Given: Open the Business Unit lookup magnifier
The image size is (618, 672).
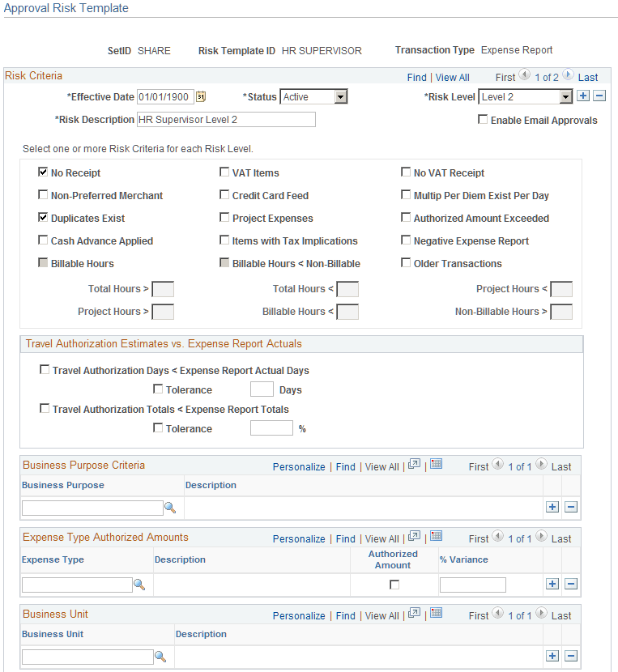Looking at the screenshot, I should [x=160, y=657].
